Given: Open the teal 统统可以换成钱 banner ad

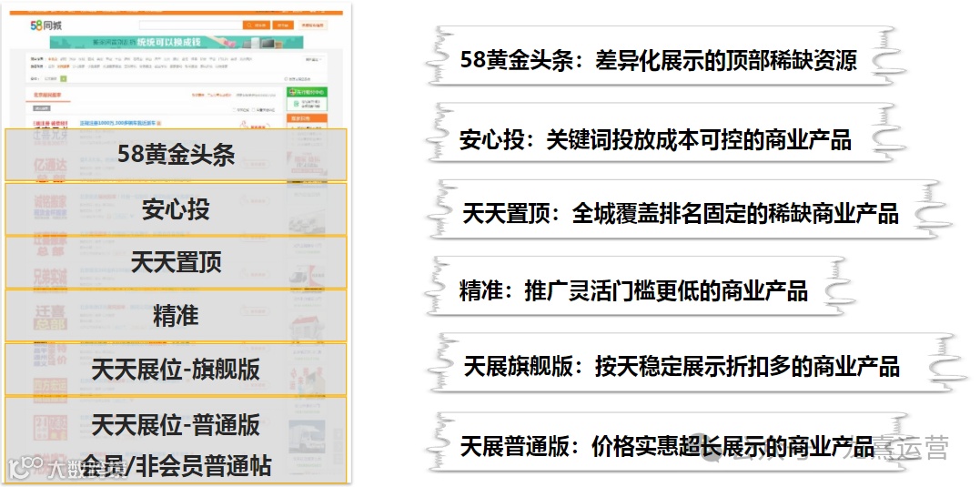Looking at the screenshot, I should pyautogui.click(x=177, y=42).
